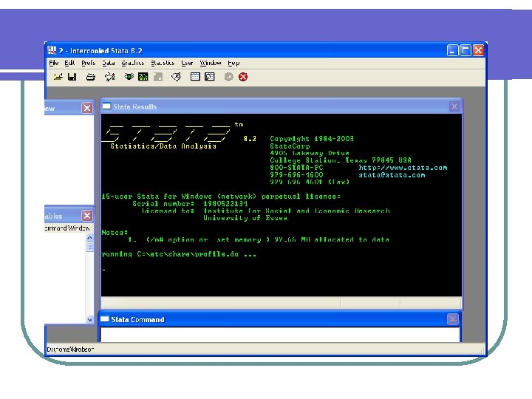Open the Data Browser icon
This screenshot has width=532, height=399.
click(x=210, y=77)
